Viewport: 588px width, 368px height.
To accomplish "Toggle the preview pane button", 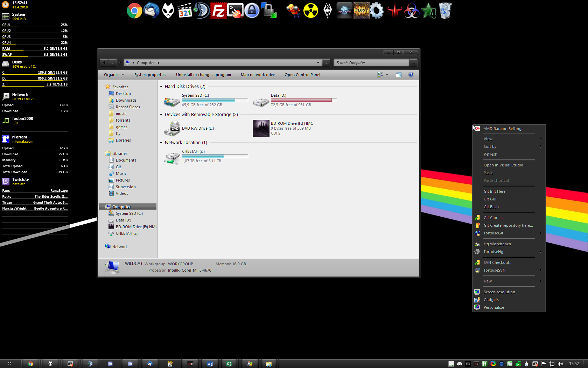I will [398, 75].
